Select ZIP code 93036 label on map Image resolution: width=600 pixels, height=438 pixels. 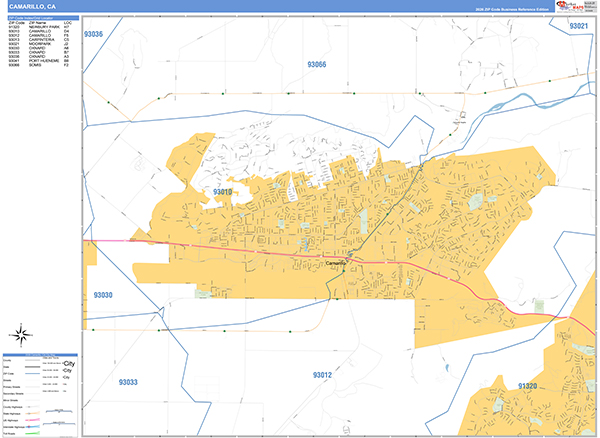[x=105, y=35]
